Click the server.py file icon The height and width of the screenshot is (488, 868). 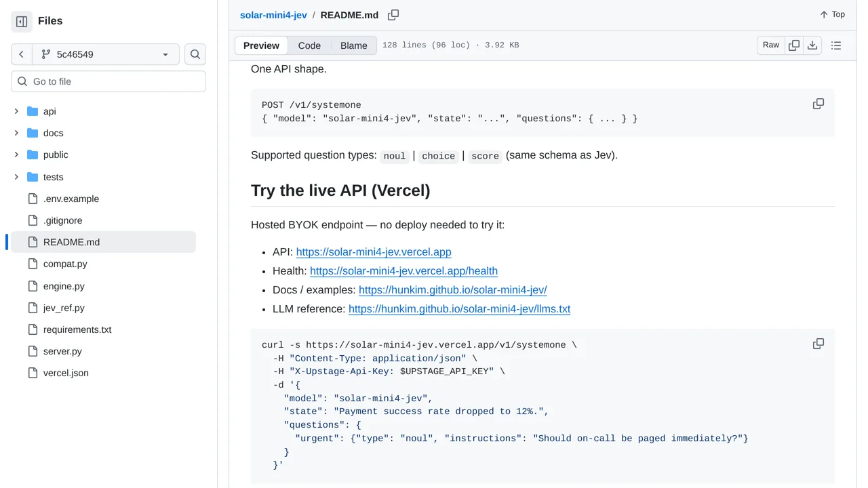[33, 351]
